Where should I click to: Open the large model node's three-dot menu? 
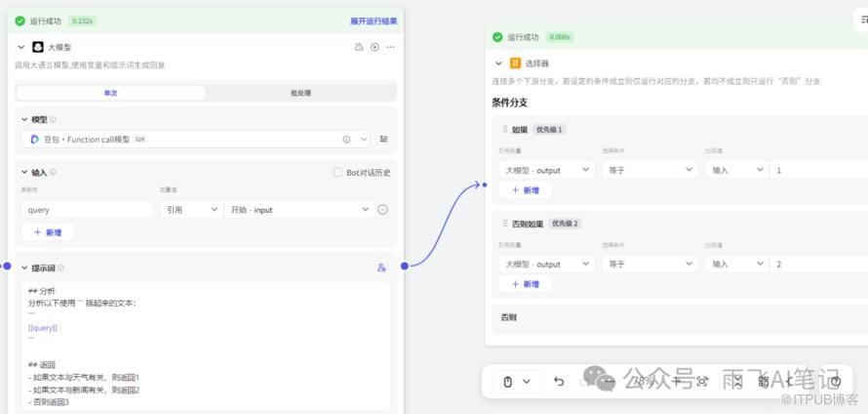[x=391, y=47]
